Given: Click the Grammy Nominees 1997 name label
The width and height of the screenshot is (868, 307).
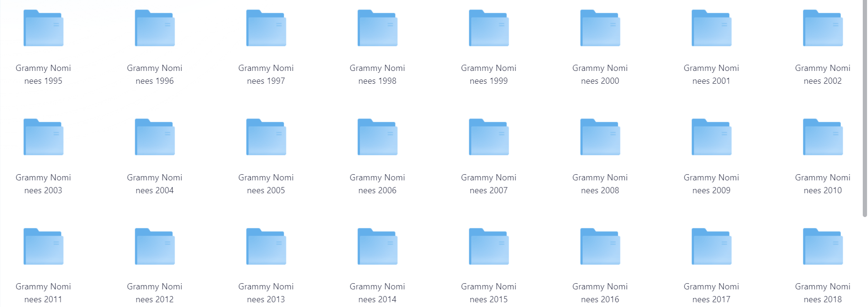Looking at the screenshot, I should pyautogui.click(x=266, y=75).
